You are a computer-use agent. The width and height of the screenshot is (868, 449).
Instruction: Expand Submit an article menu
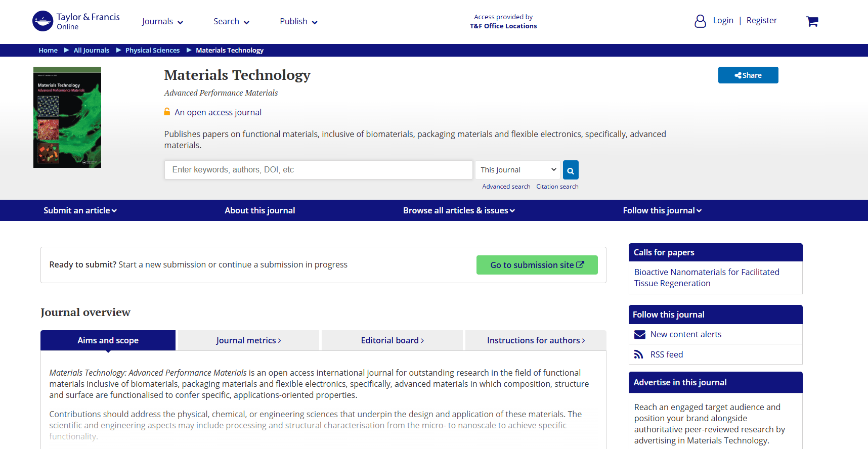click(80, 210)
